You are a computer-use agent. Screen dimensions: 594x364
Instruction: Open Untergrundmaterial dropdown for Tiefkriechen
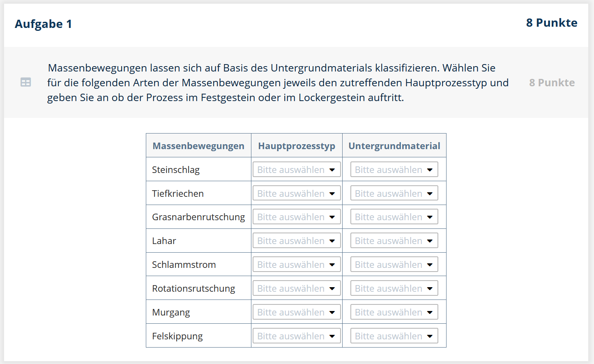pyautogui.click(x=394, y=193)
